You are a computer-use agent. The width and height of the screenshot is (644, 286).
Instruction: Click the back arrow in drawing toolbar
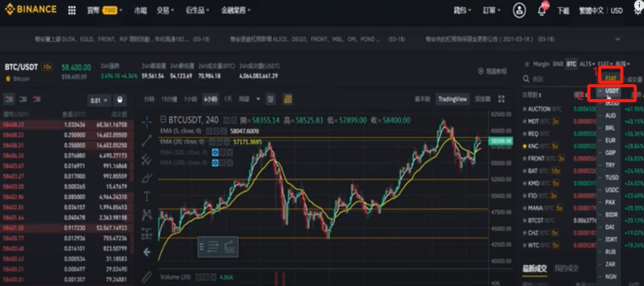(147, 252)
